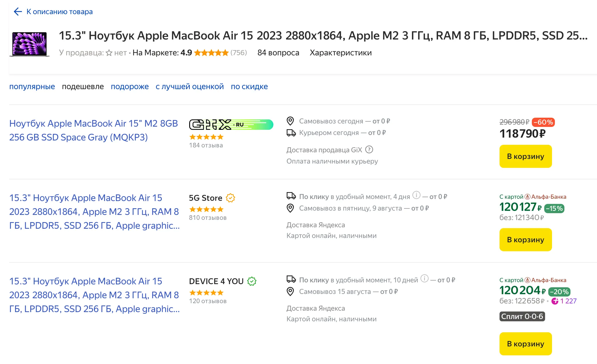Open the Характеристики link
This screenshot has height=364, width=597.
(340, 53)
